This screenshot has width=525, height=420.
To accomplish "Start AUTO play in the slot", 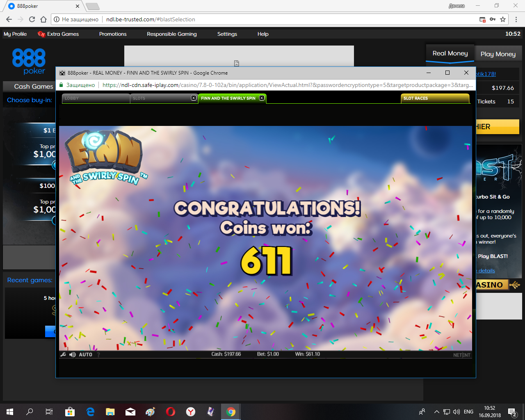I will (x=86, y=354).
